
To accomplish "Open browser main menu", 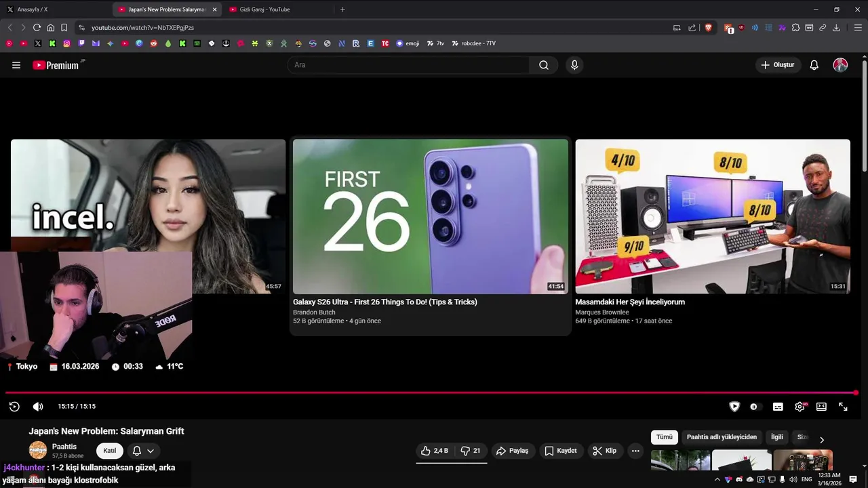I will click(858, 28).
